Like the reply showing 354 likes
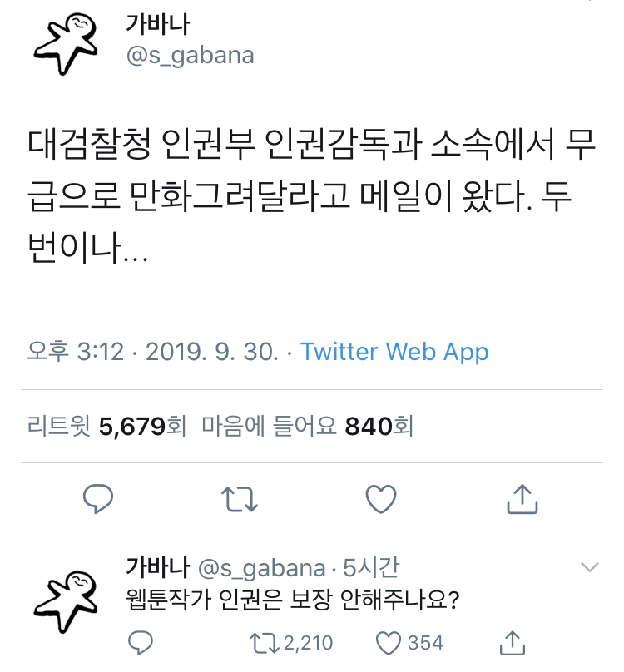Image resolution: width=624 pixels, height=672 pixels. [389, 642]
